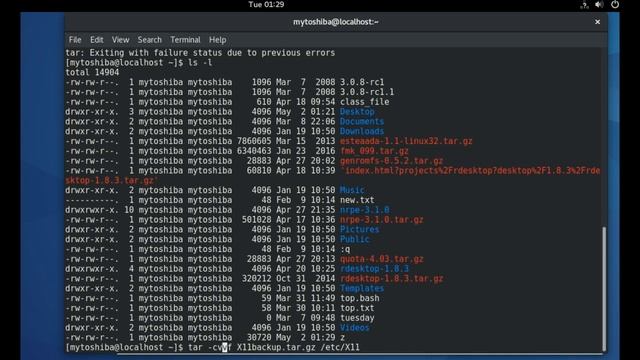Click the tuesday file name

(357, 318)
